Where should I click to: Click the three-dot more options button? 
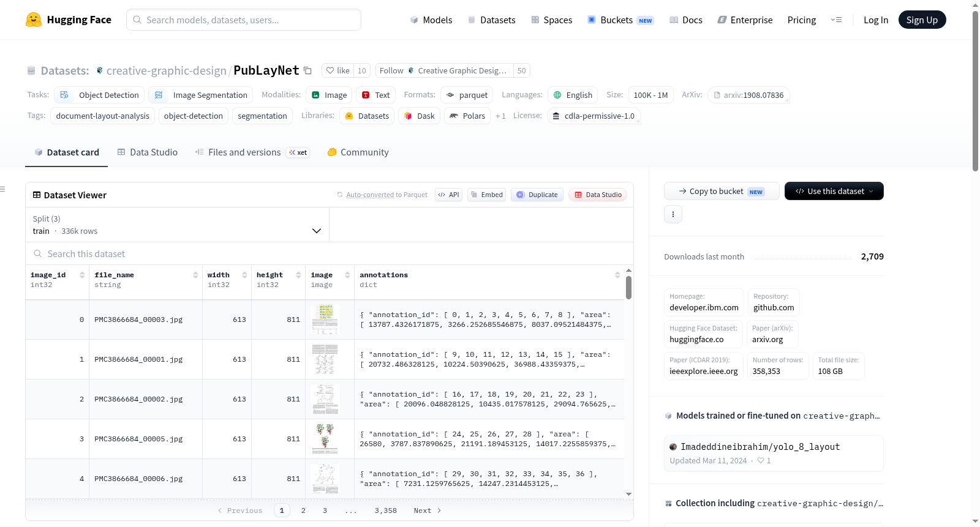click(x=673, y=214)
